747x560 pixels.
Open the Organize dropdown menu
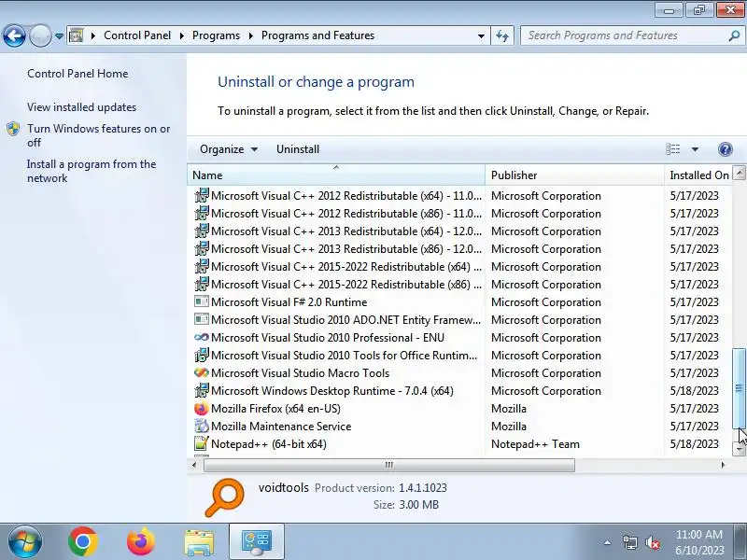coord(229,149)
